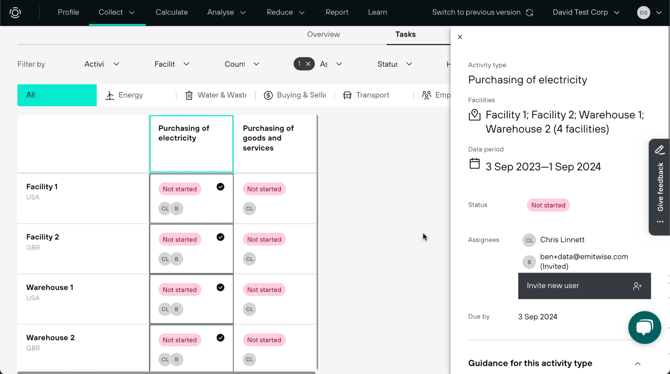Open the Country filter dropdown
The image size is (670, 374).
(x=242, y=64)
